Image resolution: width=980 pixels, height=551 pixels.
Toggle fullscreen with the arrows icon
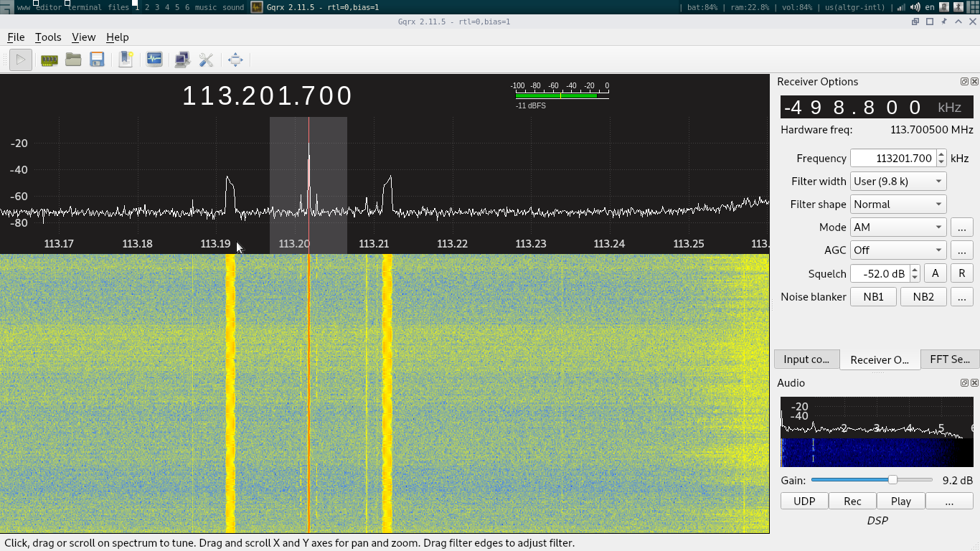pos(235,60)
